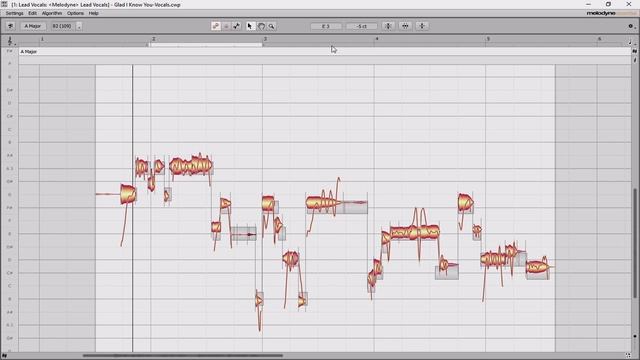Click the cents deviation field
Screen dimensions: 640x360
[362, 26]
